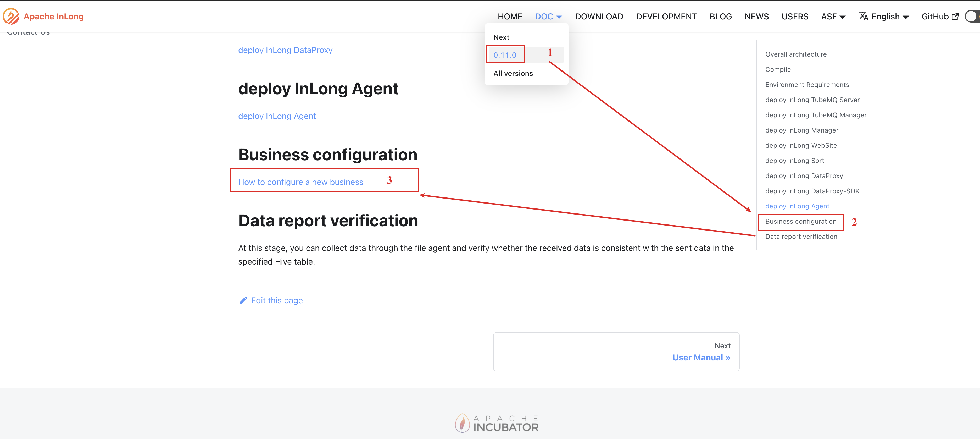Open the deploy InLong DataProxy link

pos(285,50)
